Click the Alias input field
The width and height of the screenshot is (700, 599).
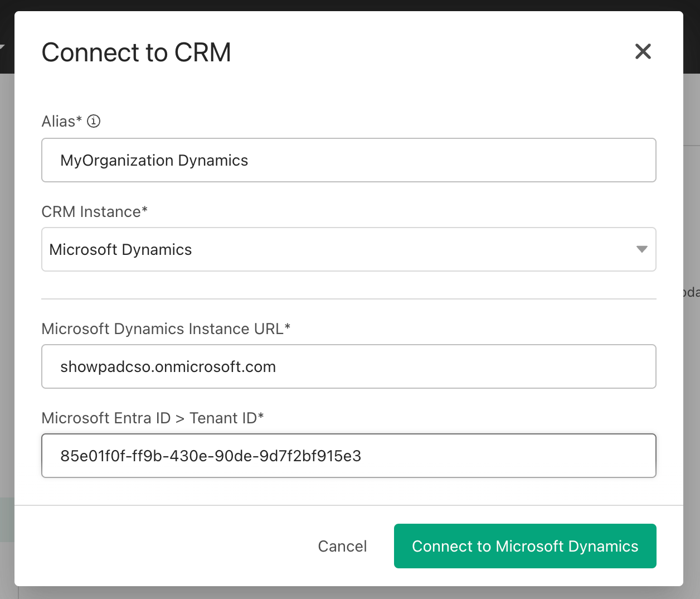tap(349, 160)
